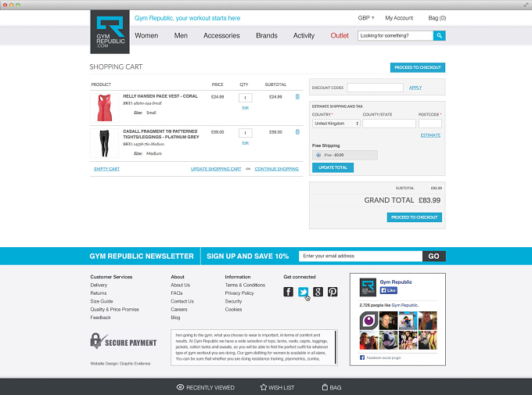Click the Secure Payment padlock badge
The image size is (532, 395).
(x=124, y=341)
